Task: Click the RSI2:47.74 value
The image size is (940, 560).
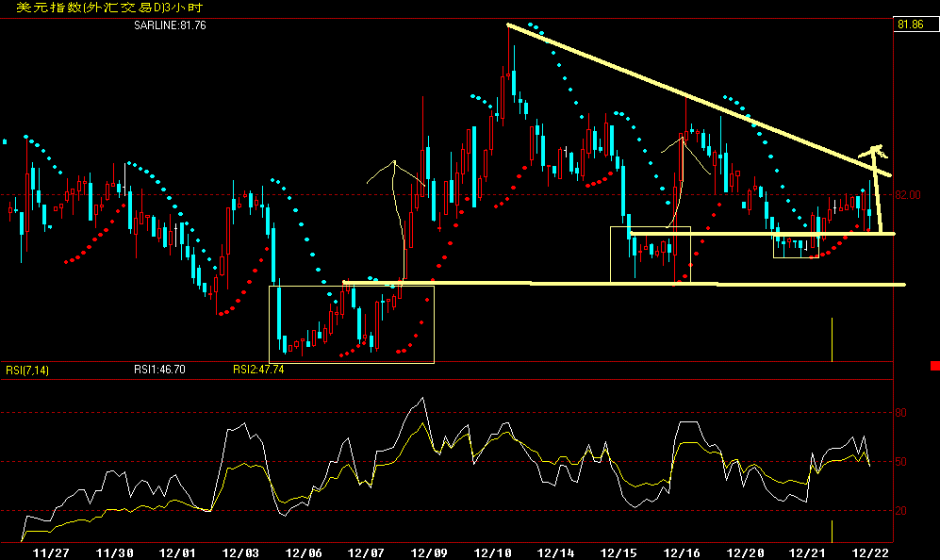Action: (x=258, y=370)
